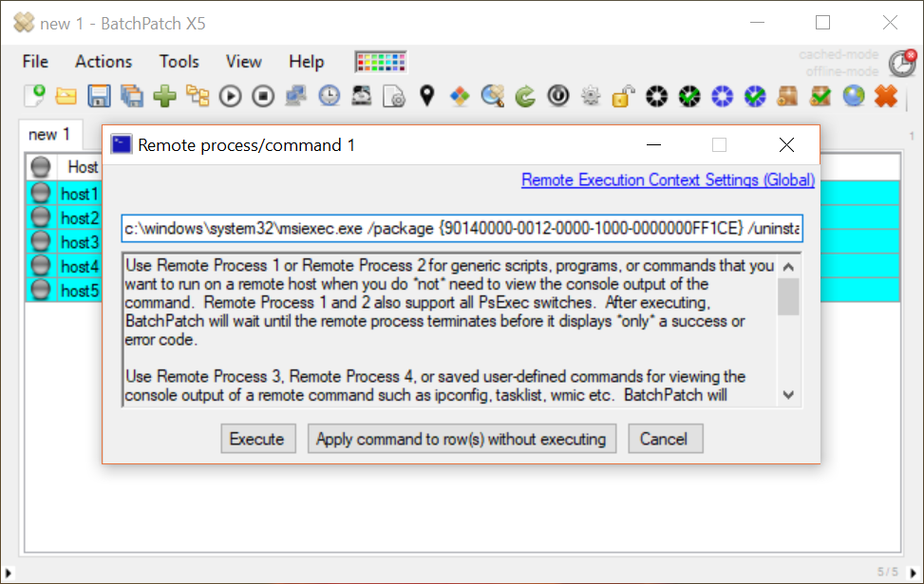Screen dimensions: 924x584
Task: Click the magnifying glass search icon
Action: coord(493,96)
